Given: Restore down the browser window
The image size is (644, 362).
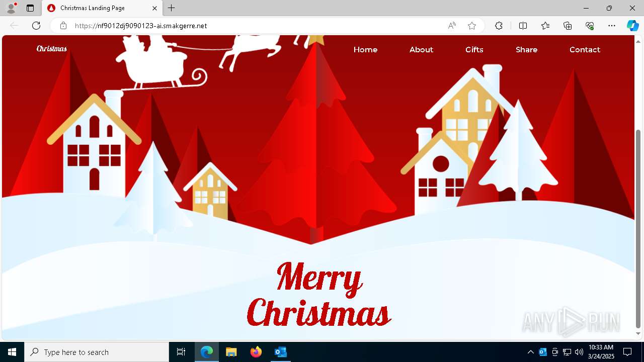Looking at the screenshot, I should coord(609,8).
